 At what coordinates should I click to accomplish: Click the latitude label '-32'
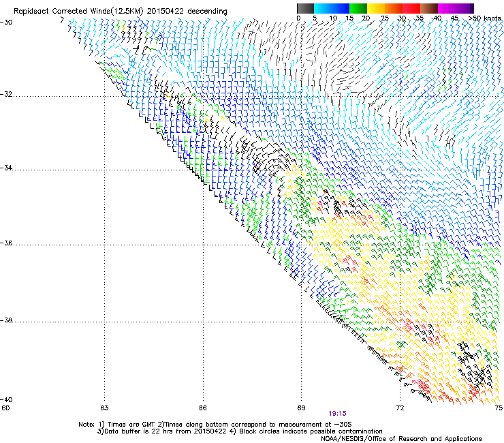pos(6,94)
